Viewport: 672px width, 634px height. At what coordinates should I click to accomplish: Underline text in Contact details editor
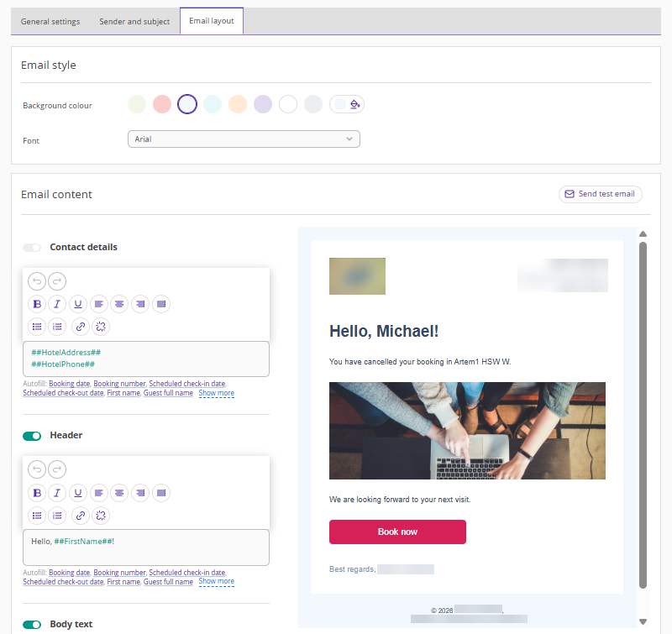(x=78, y=304)
